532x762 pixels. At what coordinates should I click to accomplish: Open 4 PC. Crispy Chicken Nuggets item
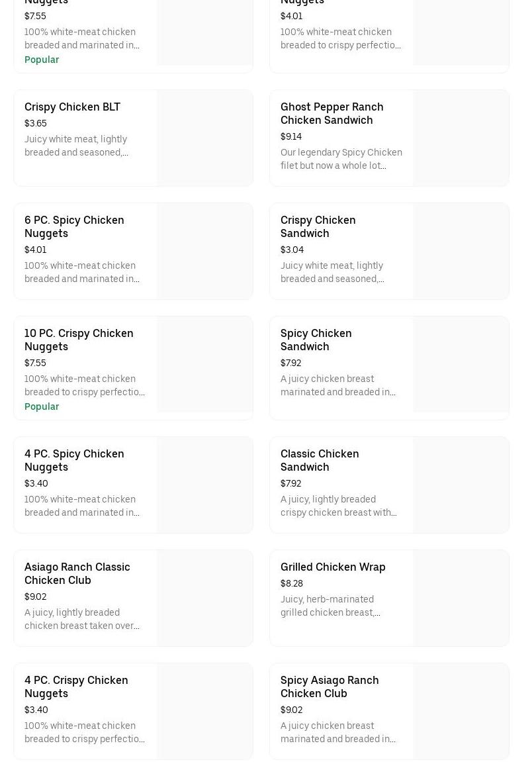click(x=76, y=687)
